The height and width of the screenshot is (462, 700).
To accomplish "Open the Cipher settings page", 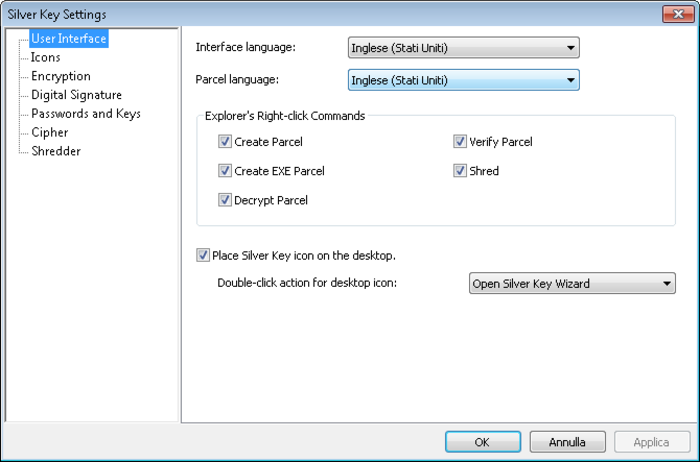I will [x=50, y=132].
